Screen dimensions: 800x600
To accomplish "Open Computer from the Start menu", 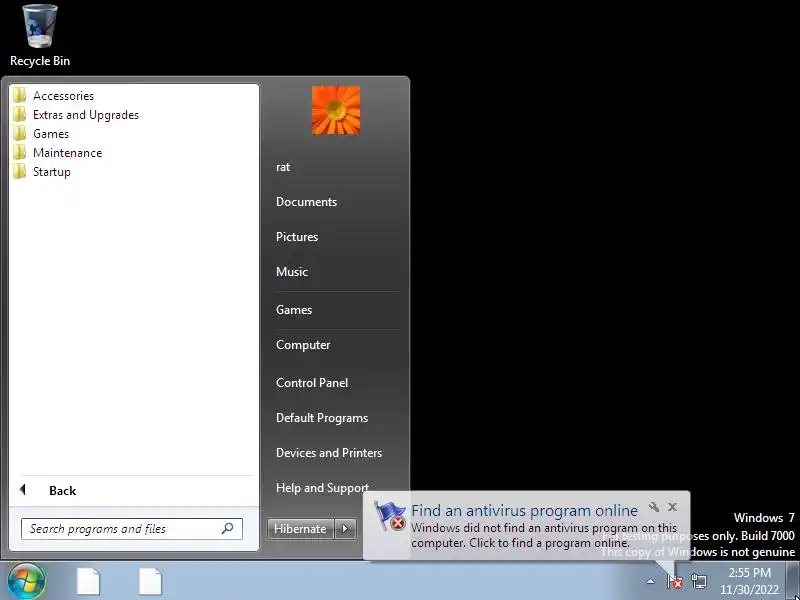I will (x=303, y=345).
